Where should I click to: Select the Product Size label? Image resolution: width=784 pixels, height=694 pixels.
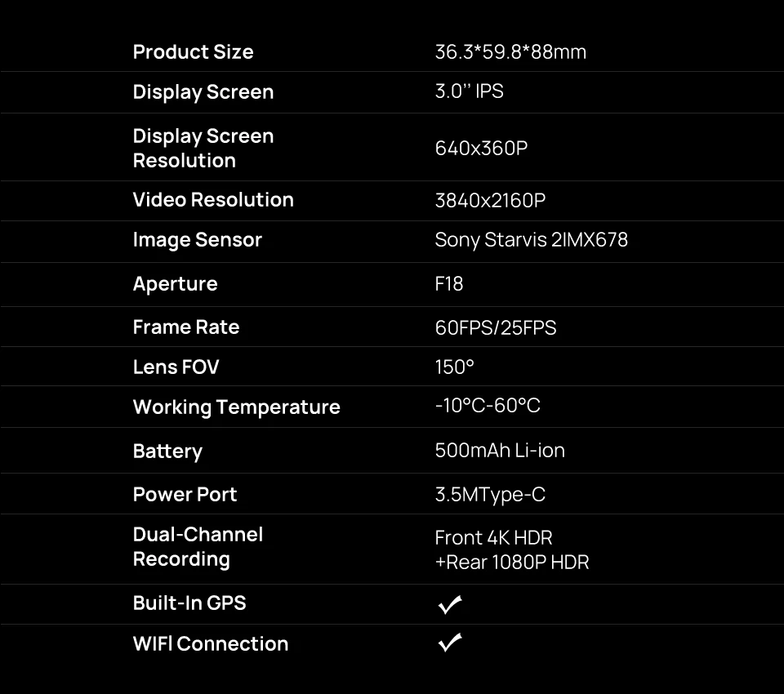193,52
